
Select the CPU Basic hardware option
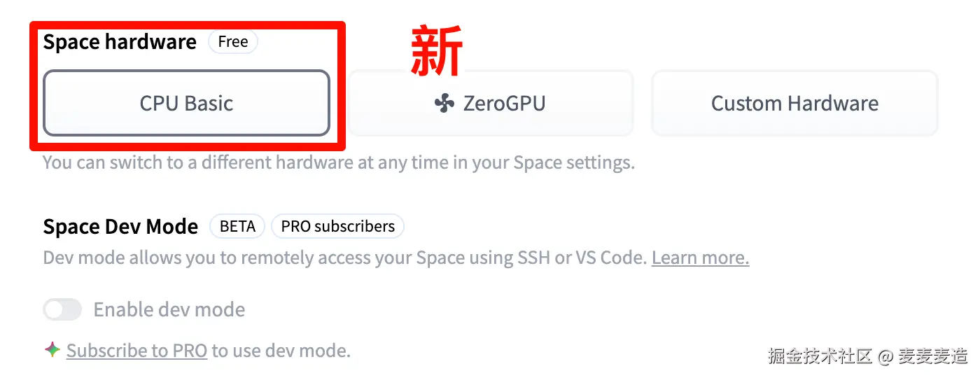coord(186,103)
